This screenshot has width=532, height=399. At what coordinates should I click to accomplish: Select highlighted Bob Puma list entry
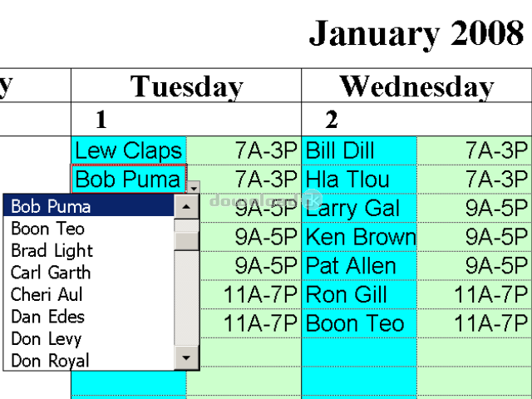point(89,206)
